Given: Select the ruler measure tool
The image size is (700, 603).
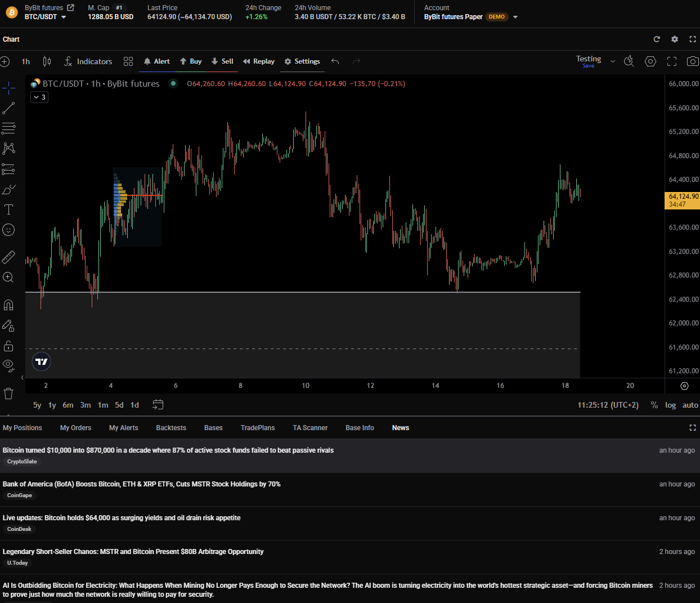Looking at the screenshot, I should coord(8,257).
